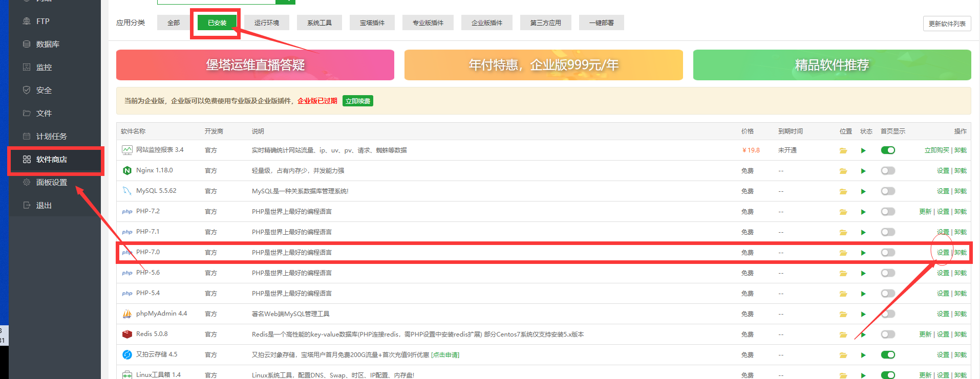Click the MySQL dolphin icon
This screenshot has width=980, height=379.
127,191
